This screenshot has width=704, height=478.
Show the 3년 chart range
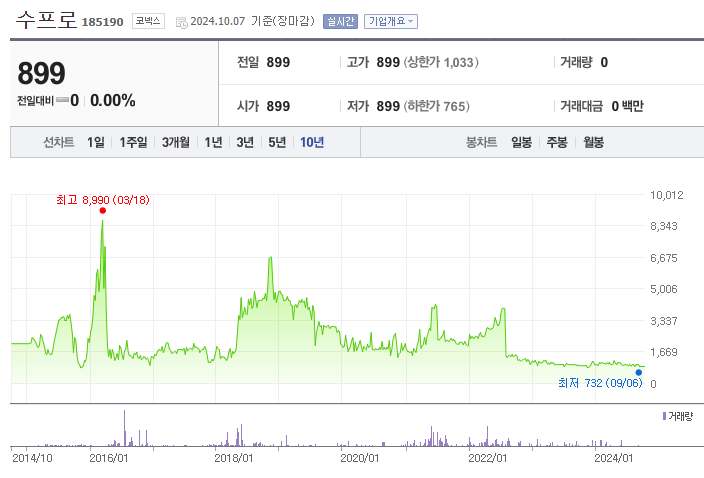coord(245,142)
